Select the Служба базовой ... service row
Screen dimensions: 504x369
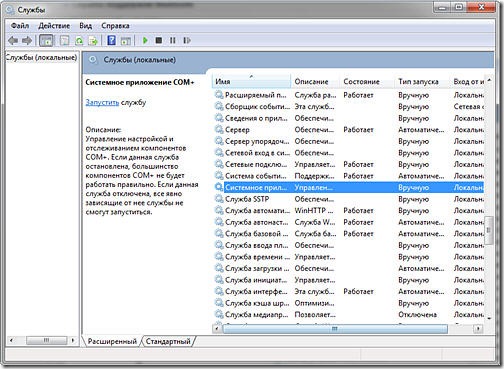point(349,234)
